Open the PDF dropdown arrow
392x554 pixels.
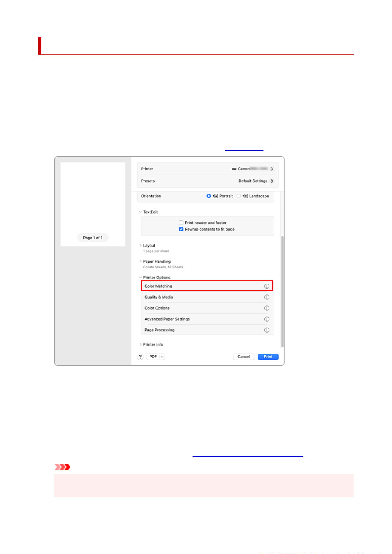point(162,357)
